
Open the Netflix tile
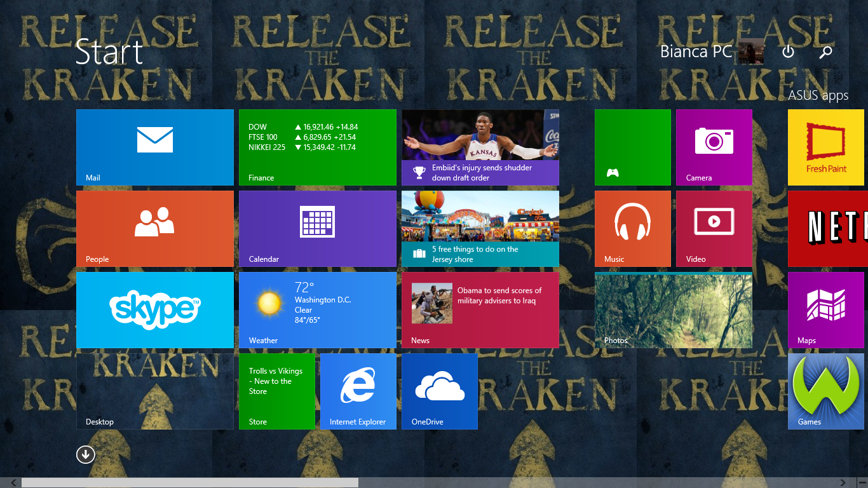click(x=828, y=229)
